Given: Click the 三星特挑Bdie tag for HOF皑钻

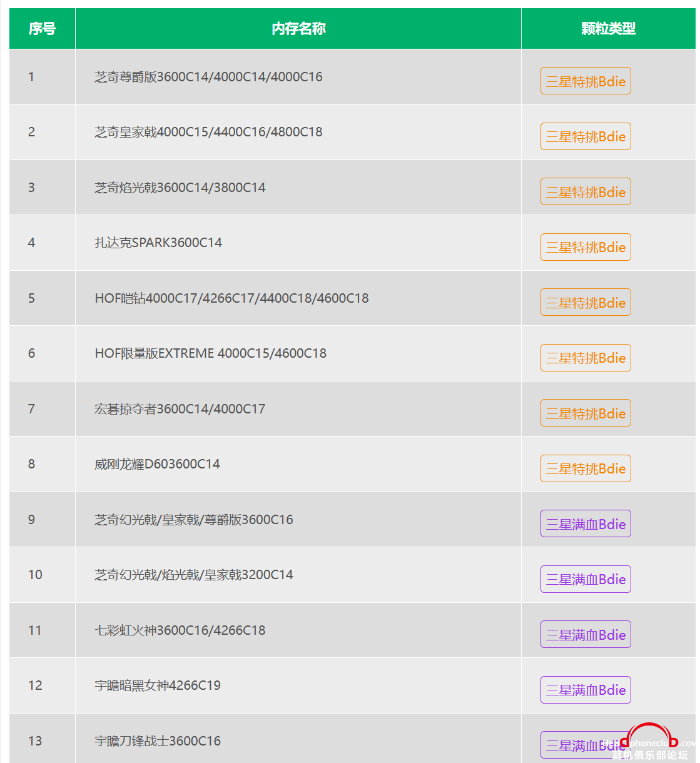Looking at the screenshot, I should point(586,303).
